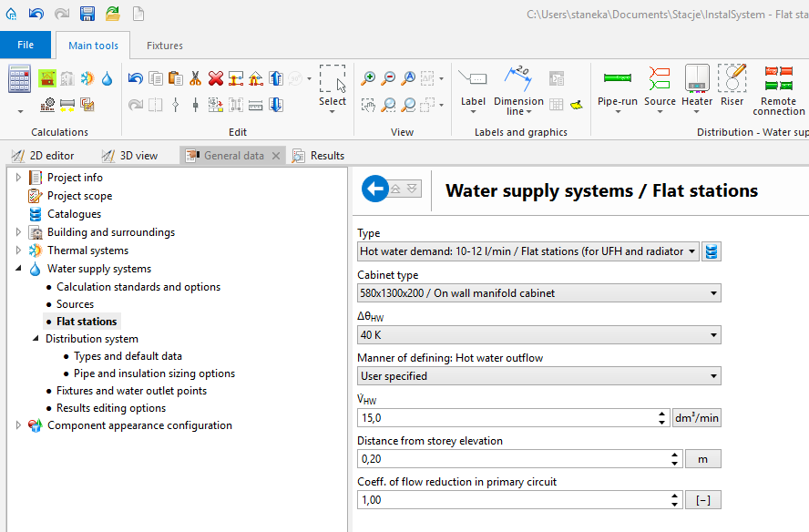This screenshot has width=809, height=532.
Task: Select the Heater tool
Action: [x=697, y=87]
